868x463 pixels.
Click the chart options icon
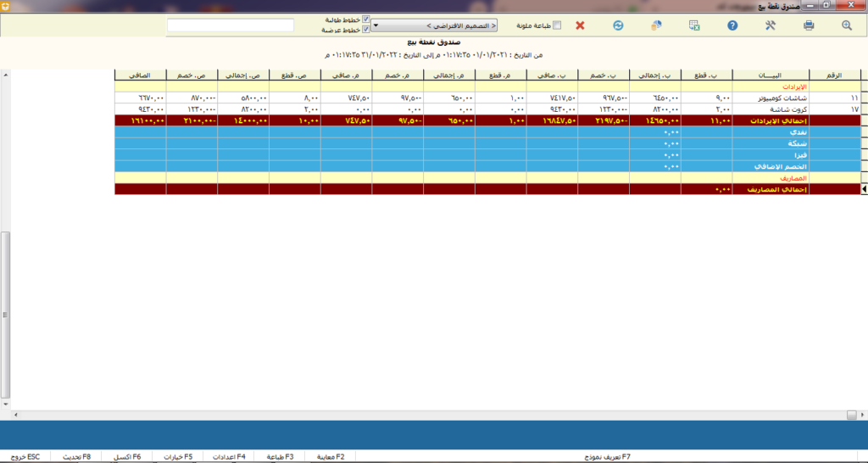(x=655, y=25)
